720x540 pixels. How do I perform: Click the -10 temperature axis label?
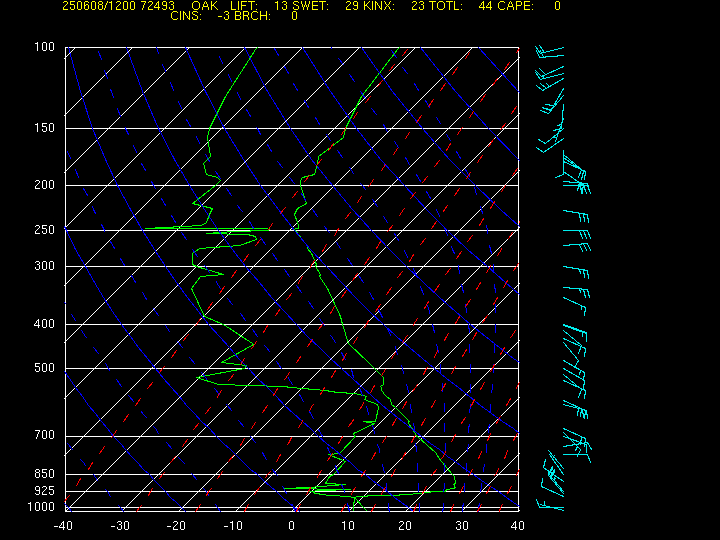(233, 526)
